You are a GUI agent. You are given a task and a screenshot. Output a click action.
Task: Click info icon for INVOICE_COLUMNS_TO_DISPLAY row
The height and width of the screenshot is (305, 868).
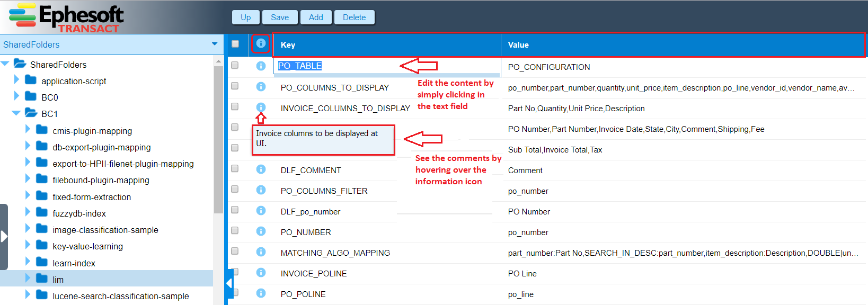(261, 107)
